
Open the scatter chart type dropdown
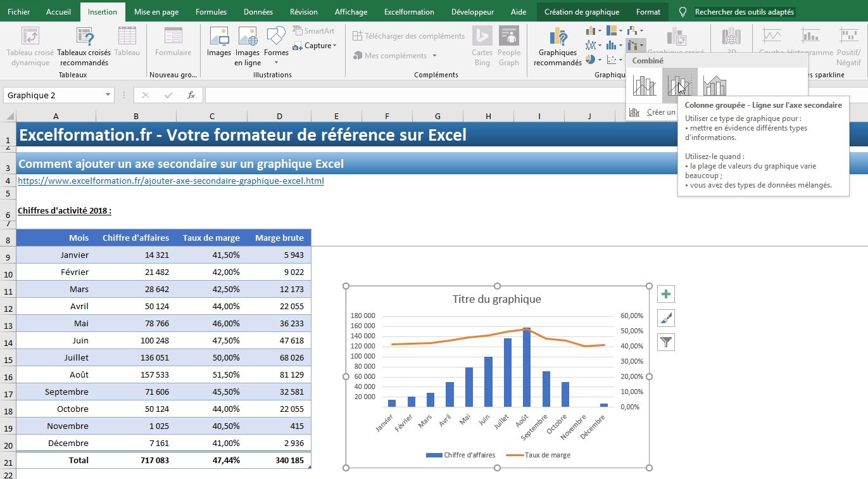614,60
